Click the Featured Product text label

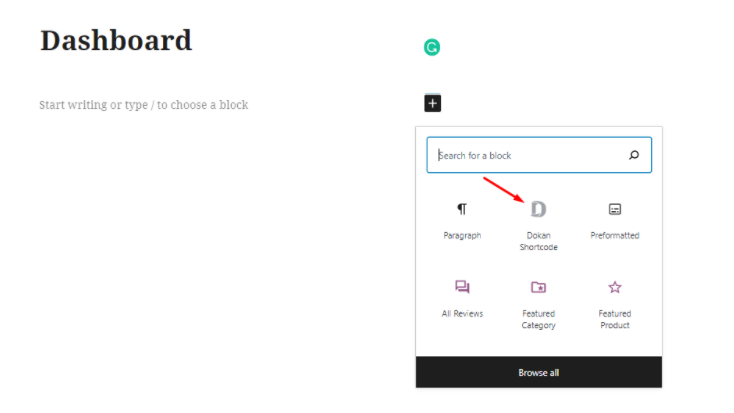point(615,319)
